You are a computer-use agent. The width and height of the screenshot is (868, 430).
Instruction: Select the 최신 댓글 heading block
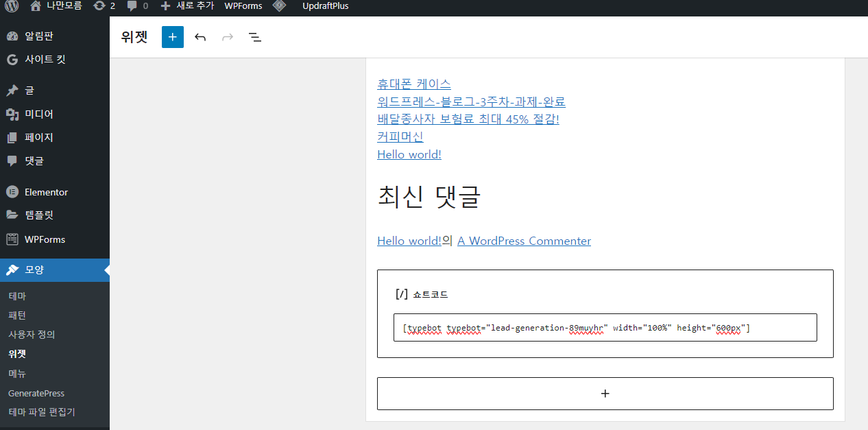coord(429,197)
